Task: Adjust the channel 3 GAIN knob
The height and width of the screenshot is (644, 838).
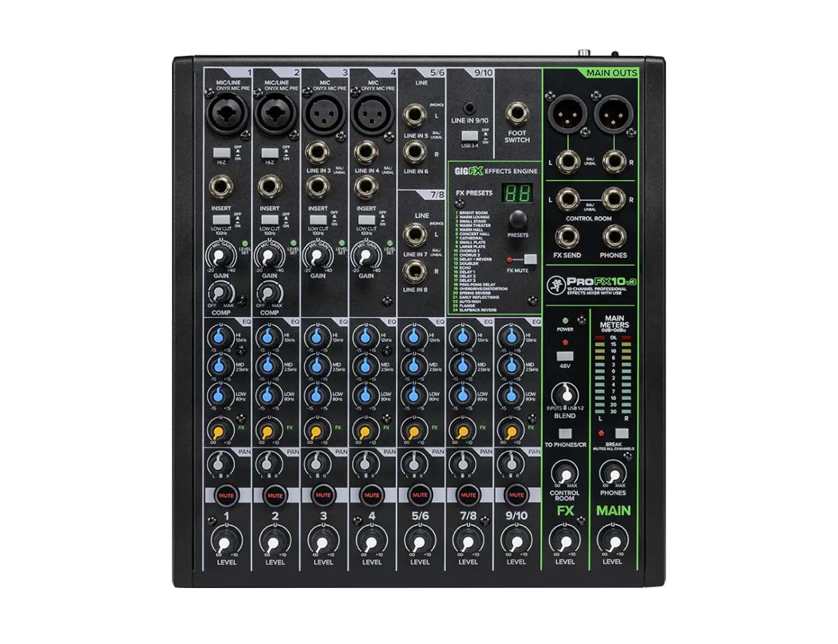Action: tap(318, 257)
